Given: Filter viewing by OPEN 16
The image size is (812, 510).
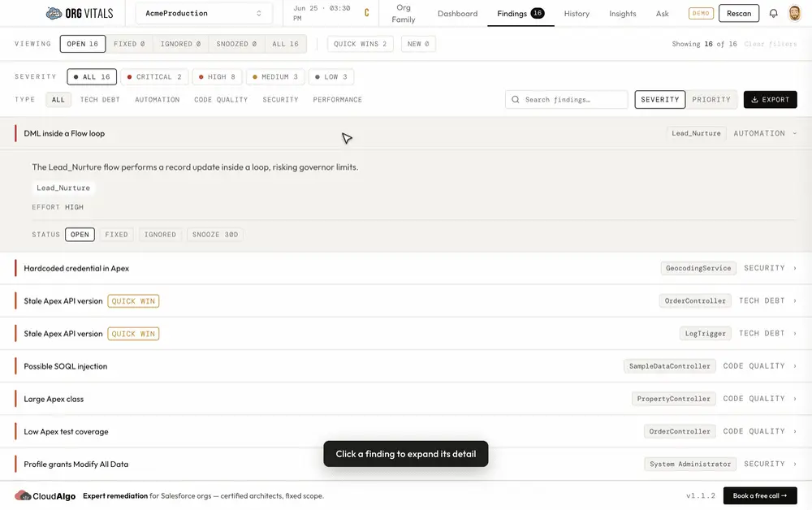Looking at the screenshot, I should (x=82, y=44).
